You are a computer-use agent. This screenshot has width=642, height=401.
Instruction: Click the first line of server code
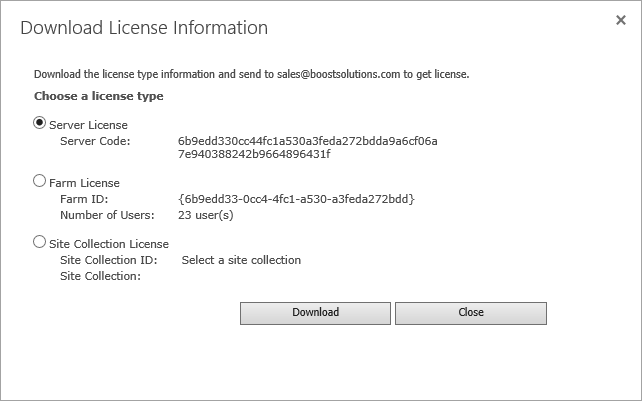(x=307, y=141)
